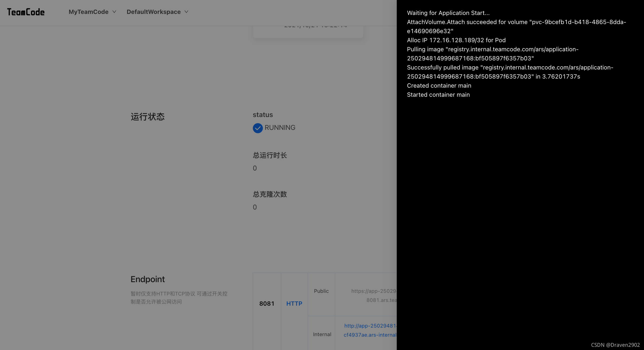Screen dimensions: 644x350
Task: Click the 'Waiting for Application Start...' log line
Action: pos(448,13)
